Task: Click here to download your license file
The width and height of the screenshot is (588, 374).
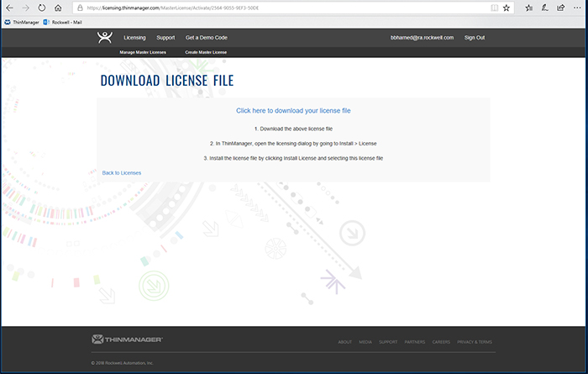Action: (293, 111)
